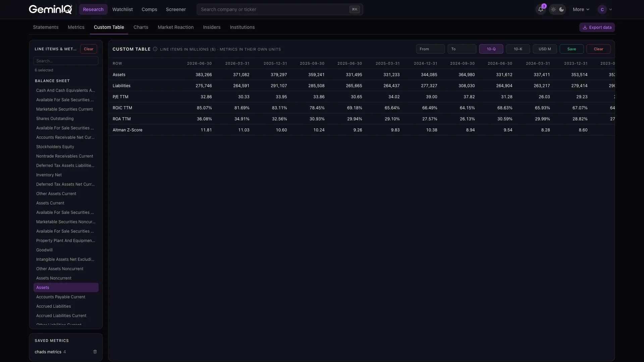
Task: Open user avatar C menu
Action: [x=605, y=9]
